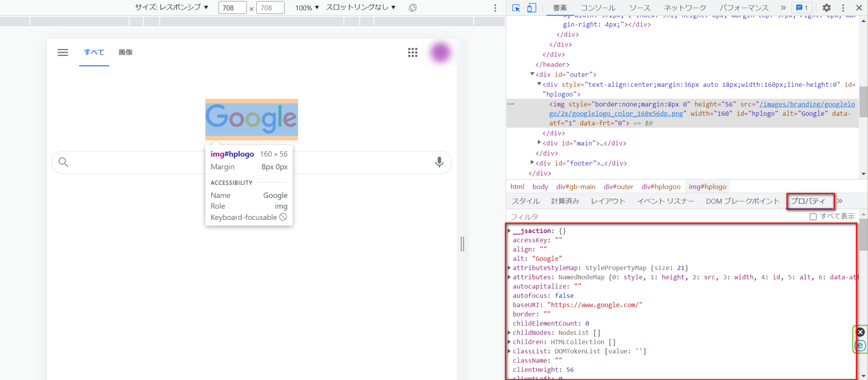Click the hamburger menu on Google page

pos(63,53)
